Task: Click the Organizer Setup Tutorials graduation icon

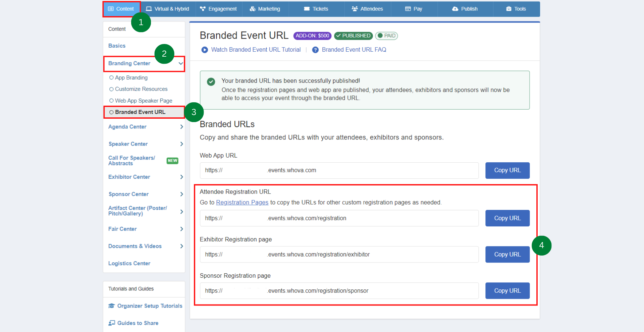Action: click(112, 306)
